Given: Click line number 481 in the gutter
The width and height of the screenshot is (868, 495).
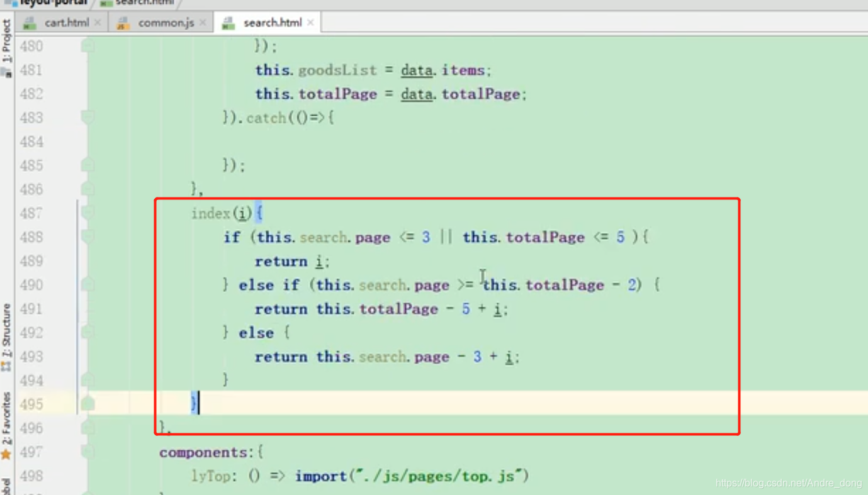Looking at the screenshot, I should (31, 70).
